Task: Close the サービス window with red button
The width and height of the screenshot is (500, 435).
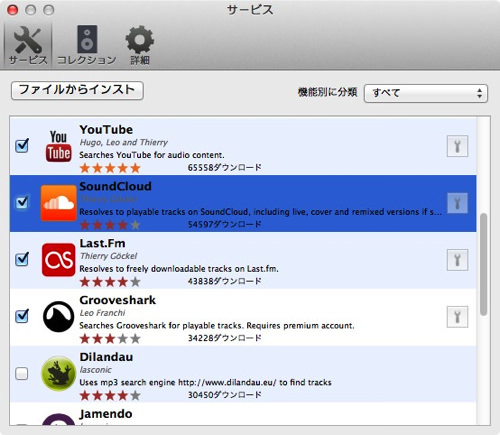Action: tap(12, 10)
